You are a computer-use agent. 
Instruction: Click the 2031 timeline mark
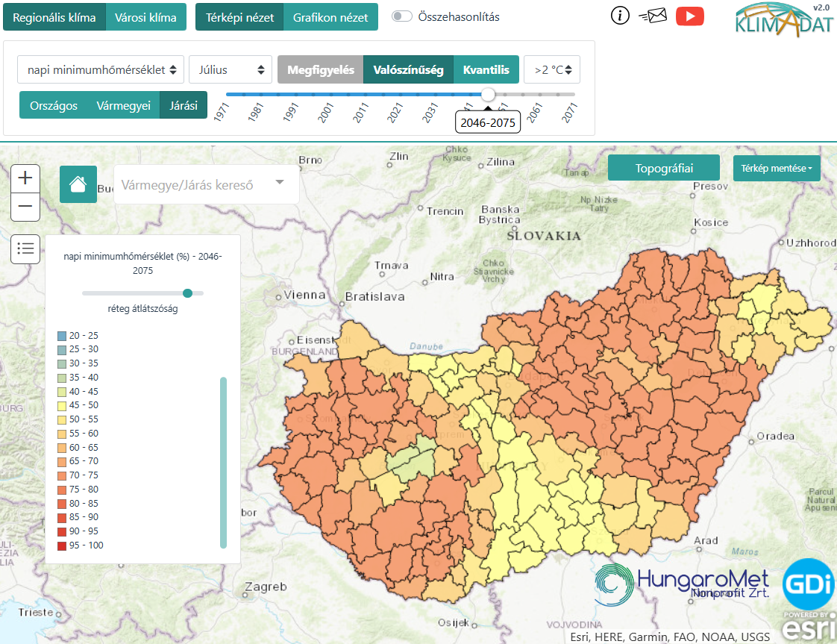click(x=430, y=112)
